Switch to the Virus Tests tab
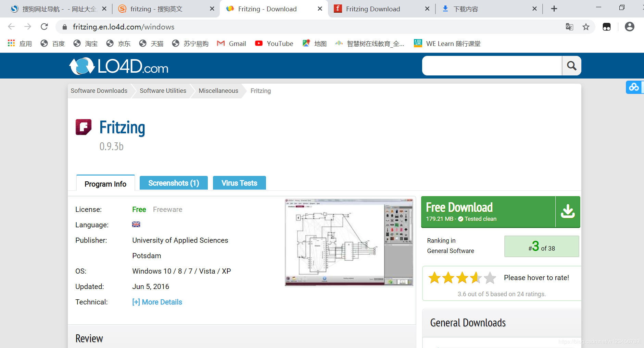 tap(239, 183)
